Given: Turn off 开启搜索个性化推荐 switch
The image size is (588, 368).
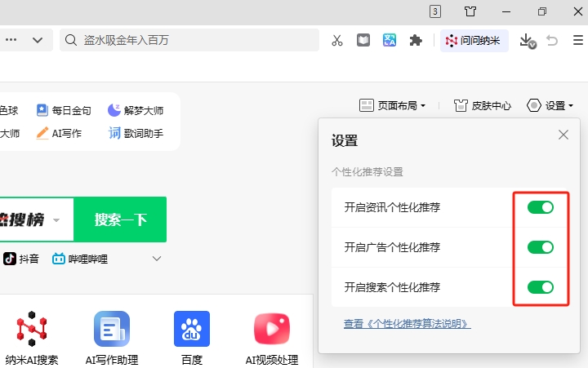Looking at the screenshot, I should point(540,287).
